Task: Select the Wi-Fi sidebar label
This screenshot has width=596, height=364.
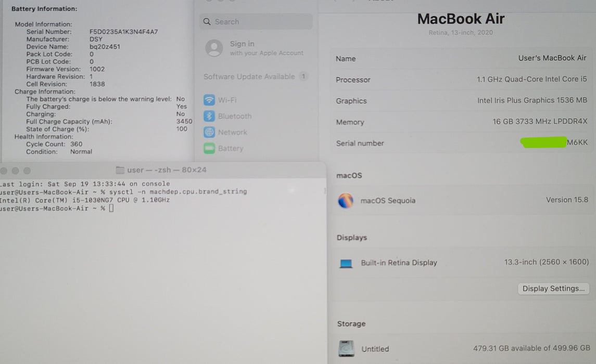Action: tap(227, 100)
